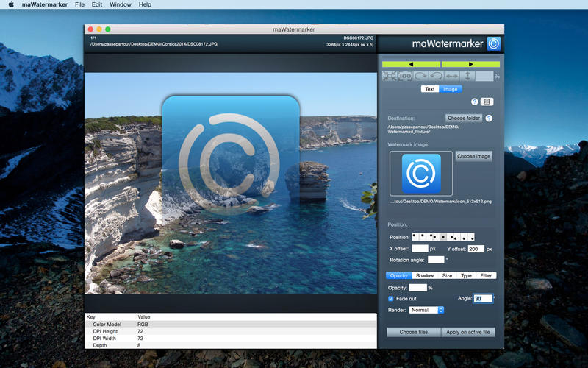The width and height of the screenshot is (588, 368).
Task: Switch watermark mode to Text
Action: coord(430,89)
